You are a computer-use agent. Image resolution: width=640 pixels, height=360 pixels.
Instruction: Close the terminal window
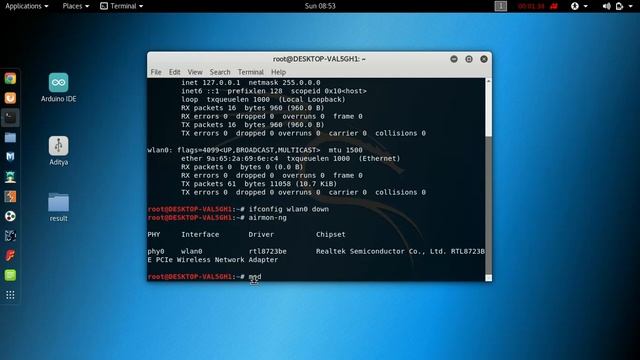coord(484,59)
